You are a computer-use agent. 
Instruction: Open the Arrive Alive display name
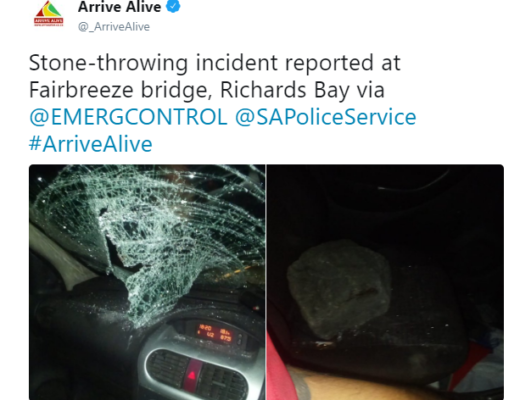(x=119, y=7)
